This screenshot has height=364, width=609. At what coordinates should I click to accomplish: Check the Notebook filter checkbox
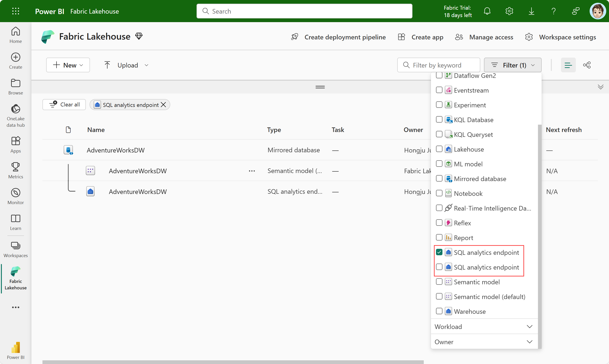pyautogui.click(x=439, y=193)
